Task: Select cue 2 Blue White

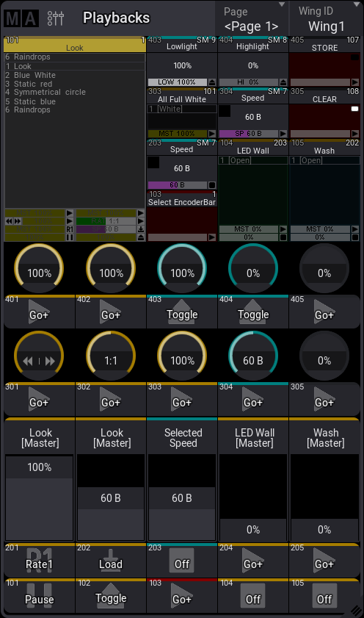Action: 75,75
